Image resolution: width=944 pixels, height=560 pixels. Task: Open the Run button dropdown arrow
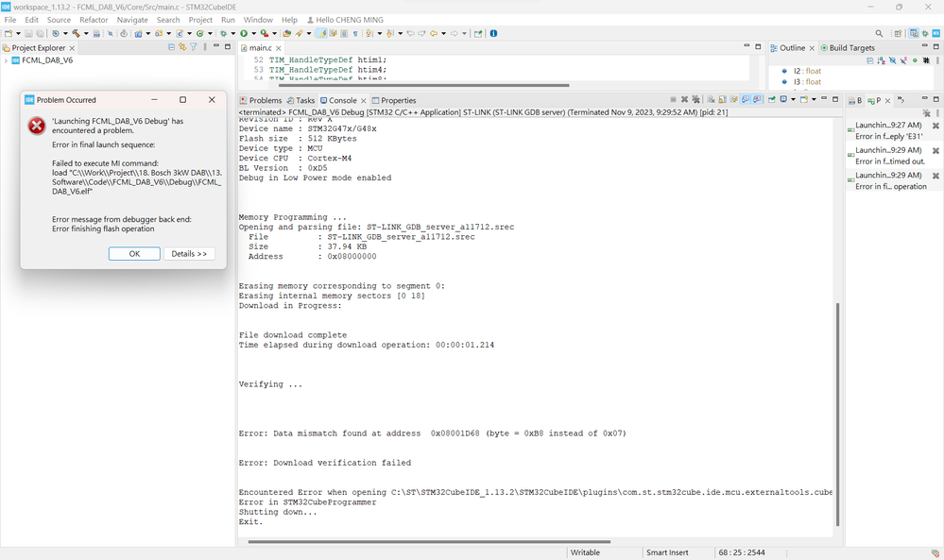[253, 33]
